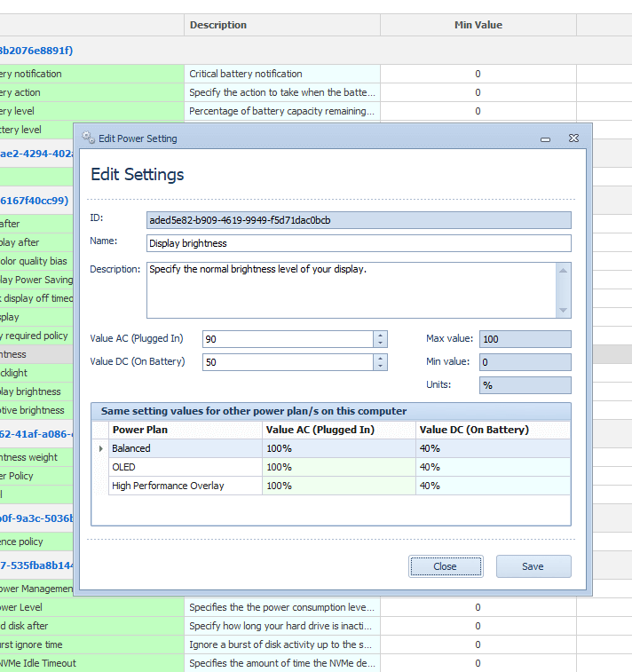Click the Value DC (On Battery) field
This screenshot has height=672, width=632.
tap(288, 362)
